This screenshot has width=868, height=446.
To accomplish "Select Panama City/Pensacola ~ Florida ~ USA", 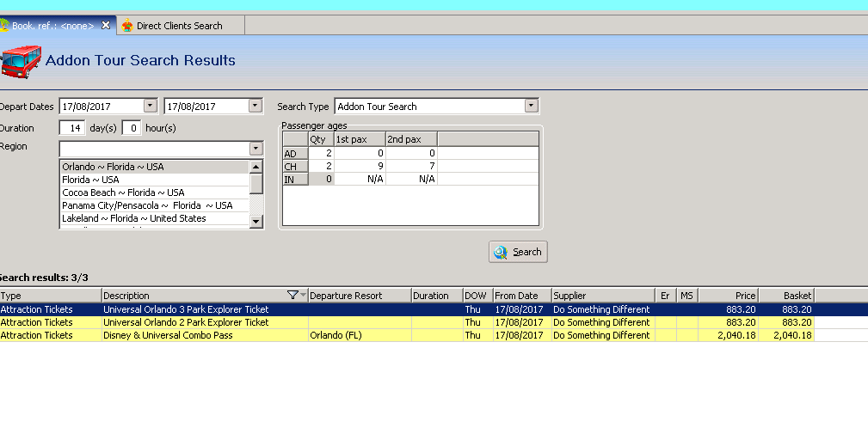I will coord(155,205).
